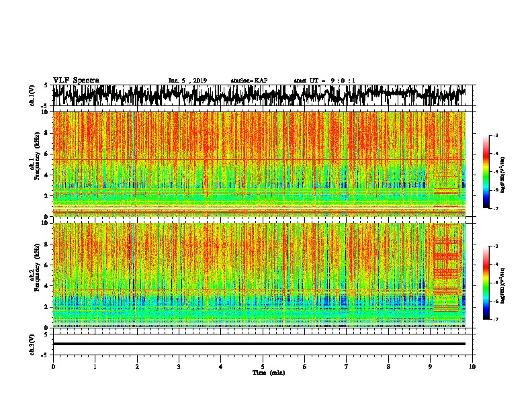Viewport: 532px width, 411px height.
Task: Click the ch.2 spectrogram plot area
Action: pyautogui.click(x=259, y=275)
